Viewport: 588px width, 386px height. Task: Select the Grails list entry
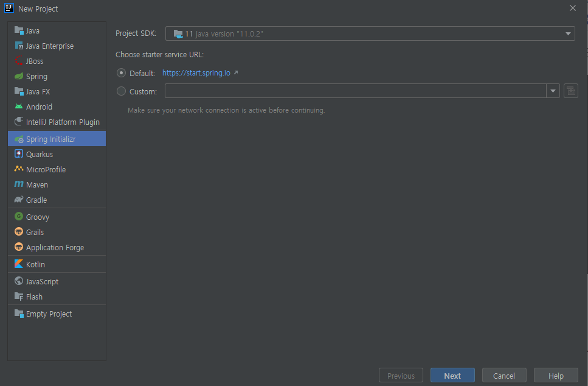57,232
